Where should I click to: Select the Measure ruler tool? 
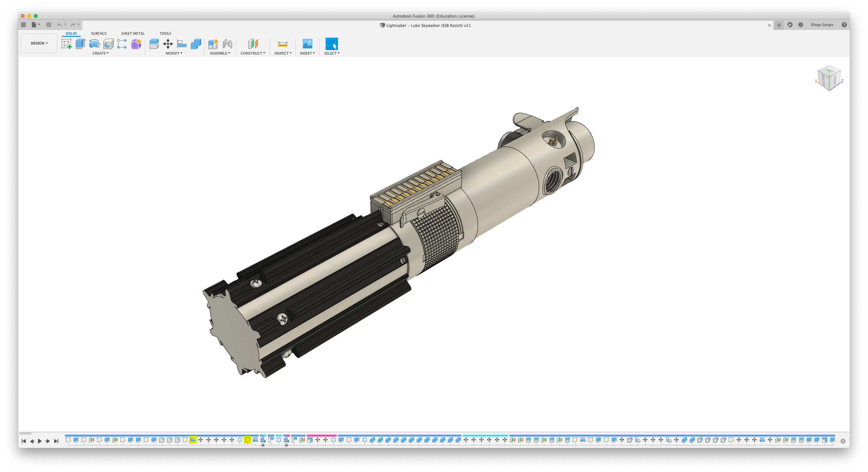(282, 44)
